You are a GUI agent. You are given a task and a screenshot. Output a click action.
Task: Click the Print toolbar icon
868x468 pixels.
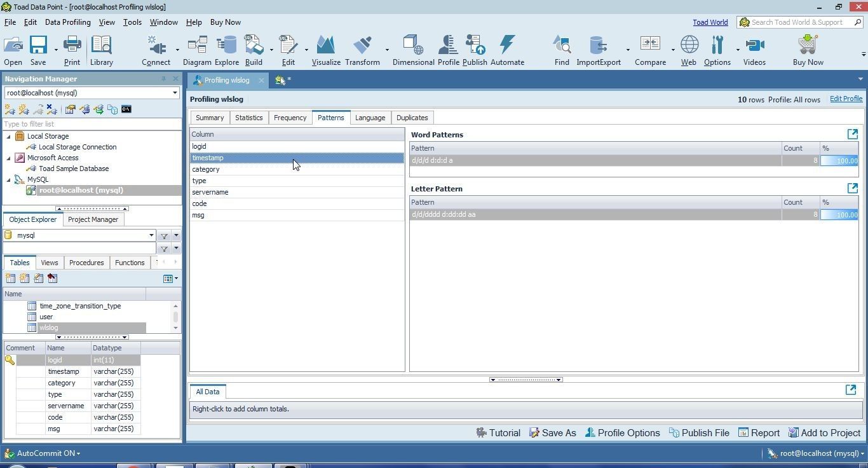[x=72, y=50]
